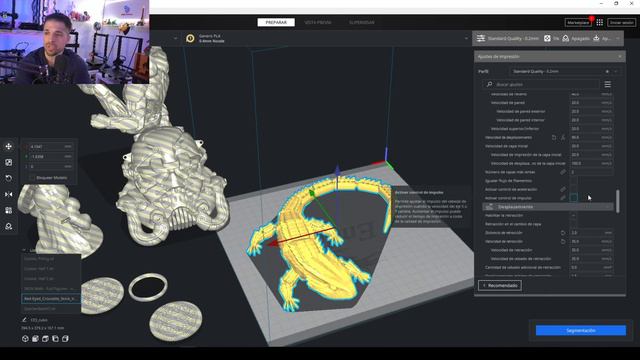Reset Velocidad de retracción value
The height and width of the screenshot is (360, 640).
coord(563,242)
